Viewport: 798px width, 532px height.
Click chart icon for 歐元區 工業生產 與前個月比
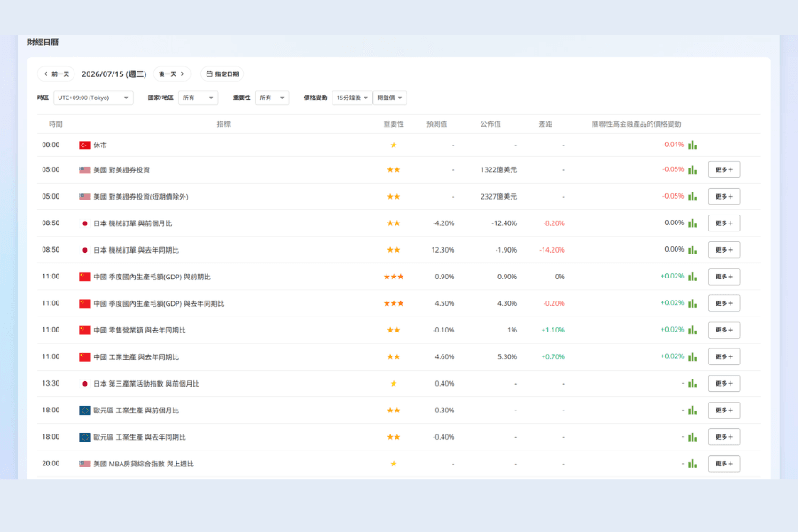(x=692, y=411)
